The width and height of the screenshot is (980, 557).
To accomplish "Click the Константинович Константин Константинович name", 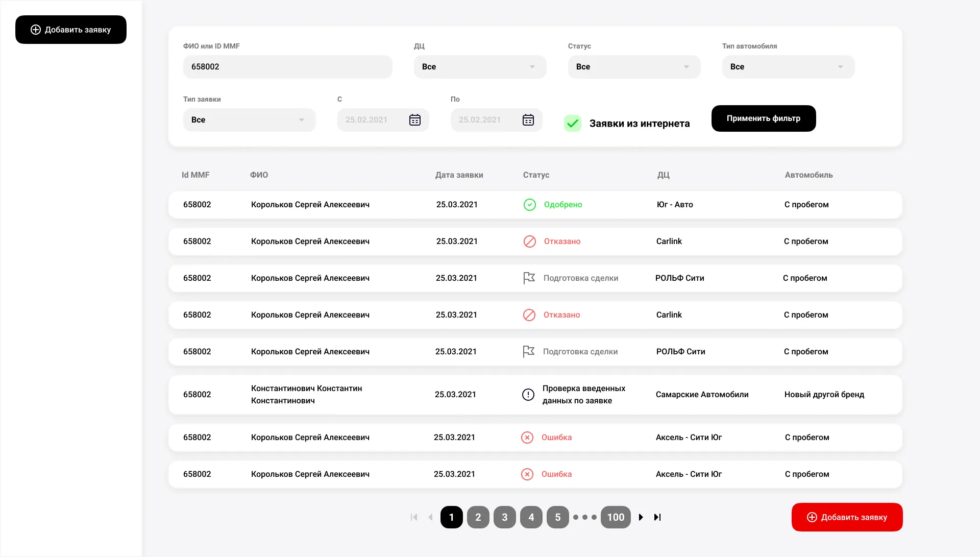I will click(307, 395).
